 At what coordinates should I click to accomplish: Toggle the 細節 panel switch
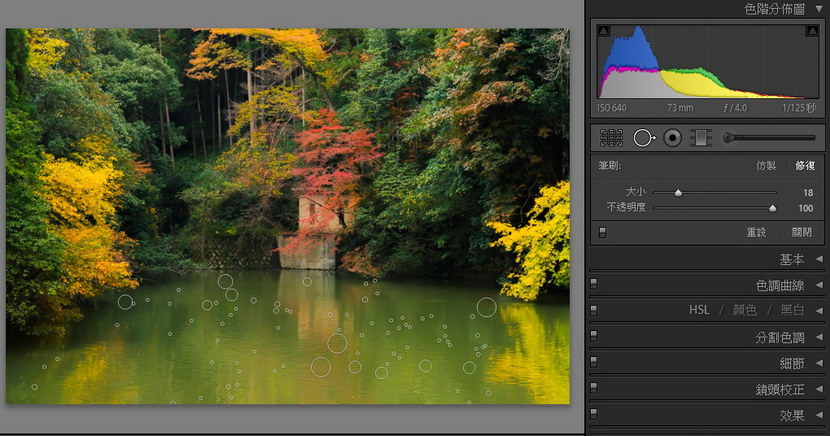594,362
